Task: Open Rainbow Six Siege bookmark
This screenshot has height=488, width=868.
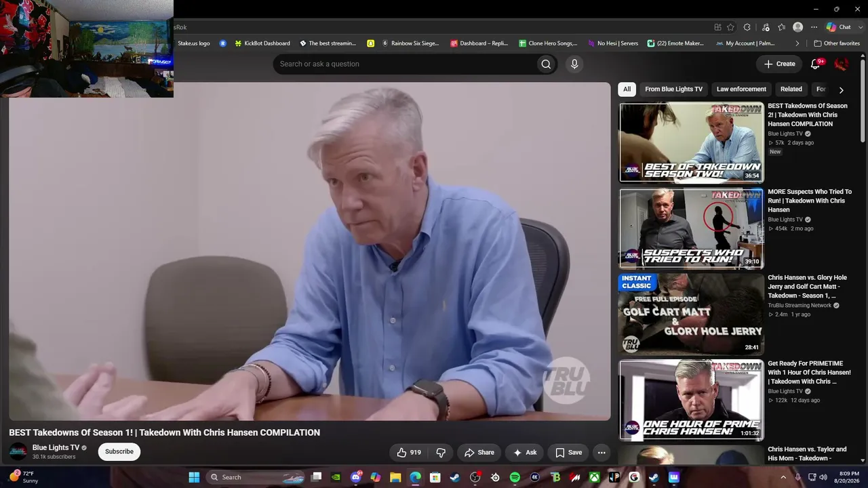Action: (410, 43)
